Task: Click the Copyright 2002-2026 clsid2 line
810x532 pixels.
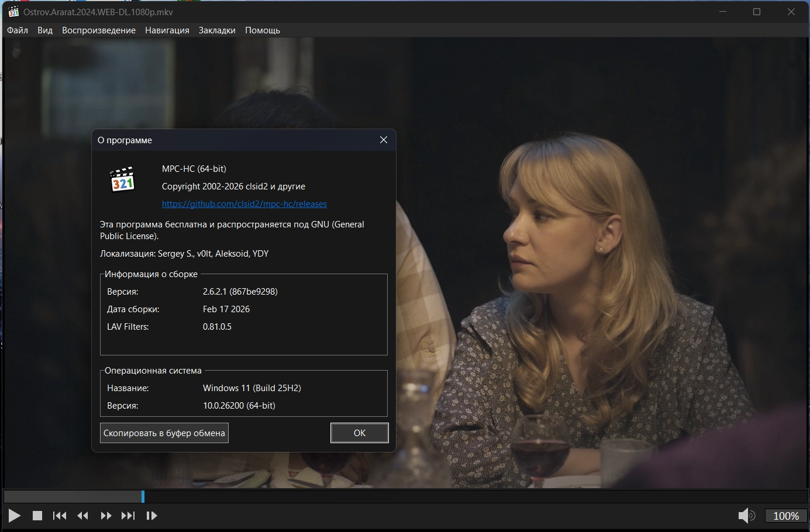Action: [234, 186]
